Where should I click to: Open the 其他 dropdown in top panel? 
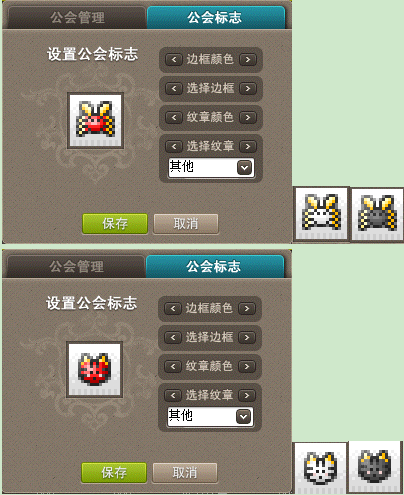(211, 167)
